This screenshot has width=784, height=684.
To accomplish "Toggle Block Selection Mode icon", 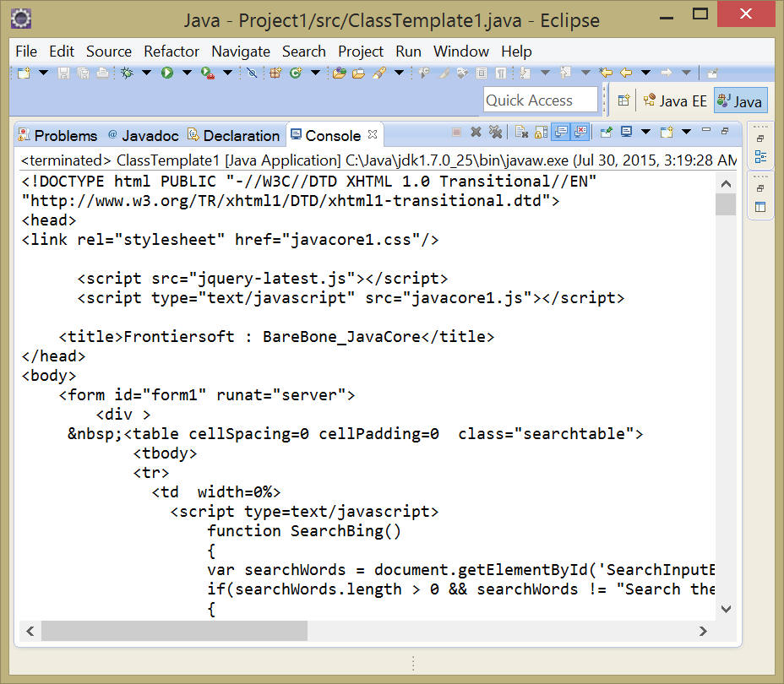I will (481, 73).
